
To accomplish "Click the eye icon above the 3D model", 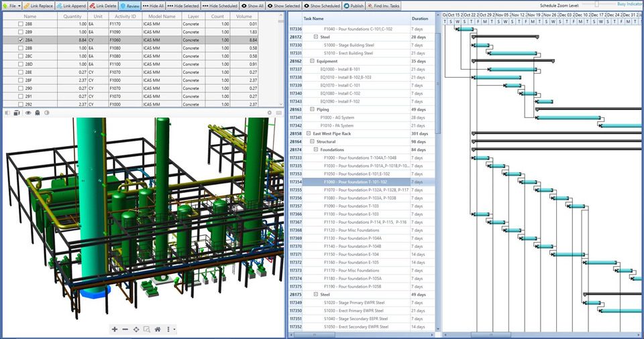I will (28, 113).
